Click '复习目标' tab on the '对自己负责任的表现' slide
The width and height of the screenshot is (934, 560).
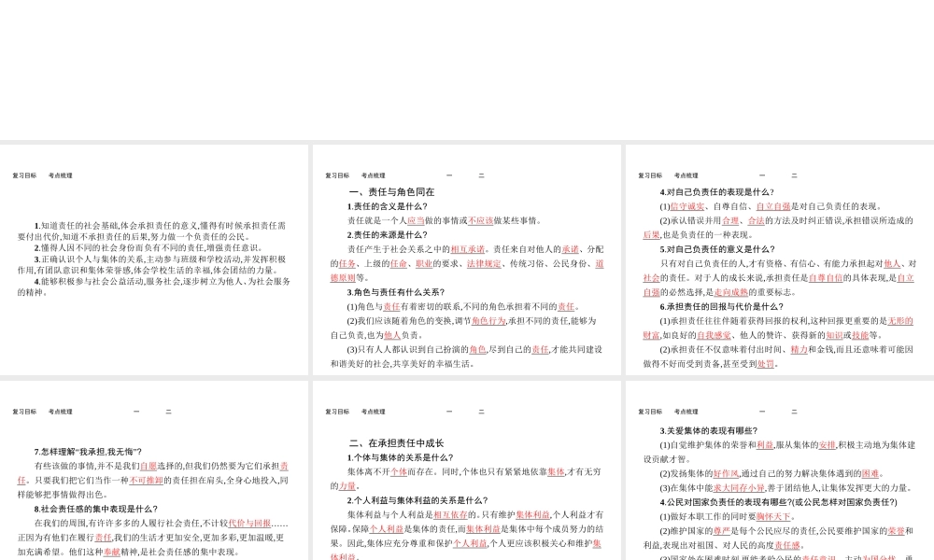click(650, 175)
